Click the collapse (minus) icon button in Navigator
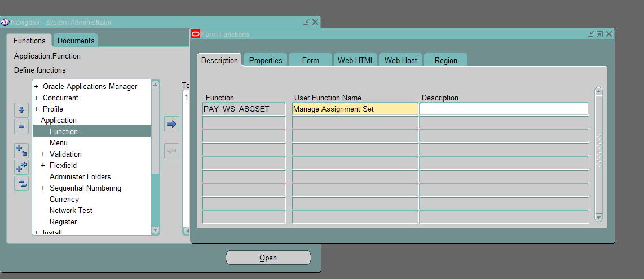Viewport: 644px width, 279px height. coord(21,126)
